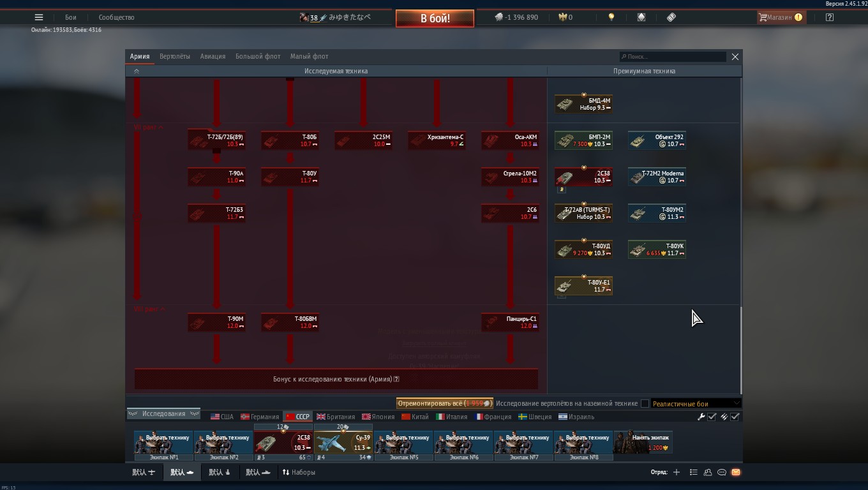Open the help question mark icon
Viewport: 868px width, 490px height.
pos(829,17)
